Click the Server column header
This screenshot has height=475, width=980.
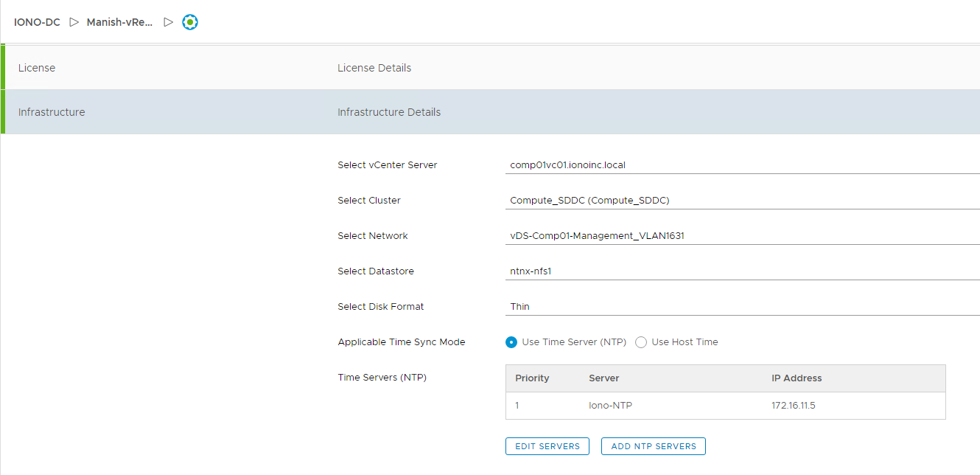click(x=603, y=378)
